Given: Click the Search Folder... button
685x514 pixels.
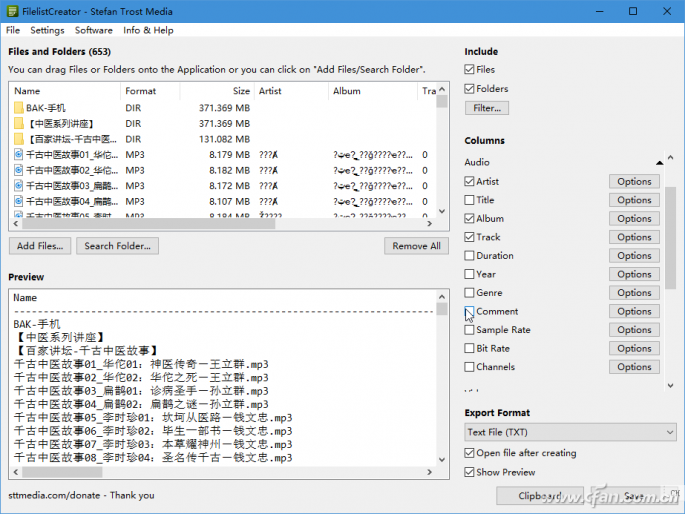Looking at the screenshot, I should coord(118,246).
